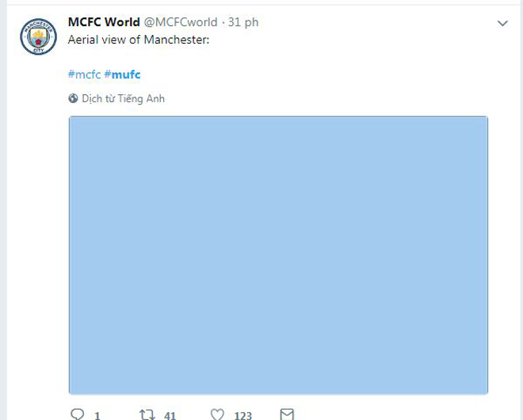Screen dimensions: 523x420
Task: Expand the tweet options chevron menu
Action: click(x=502, y=24)
